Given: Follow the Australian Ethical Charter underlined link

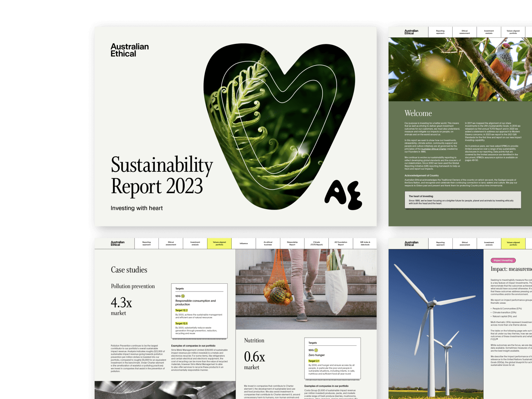Looking at the screenshot, I should [x=434, y=149].
